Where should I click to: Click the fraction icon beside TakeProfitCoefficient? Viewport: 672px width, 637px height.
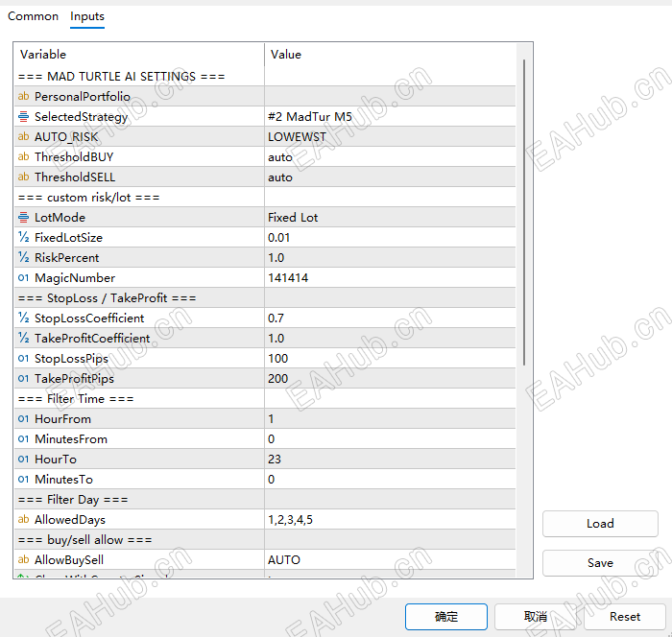click(x=24, y=338)
